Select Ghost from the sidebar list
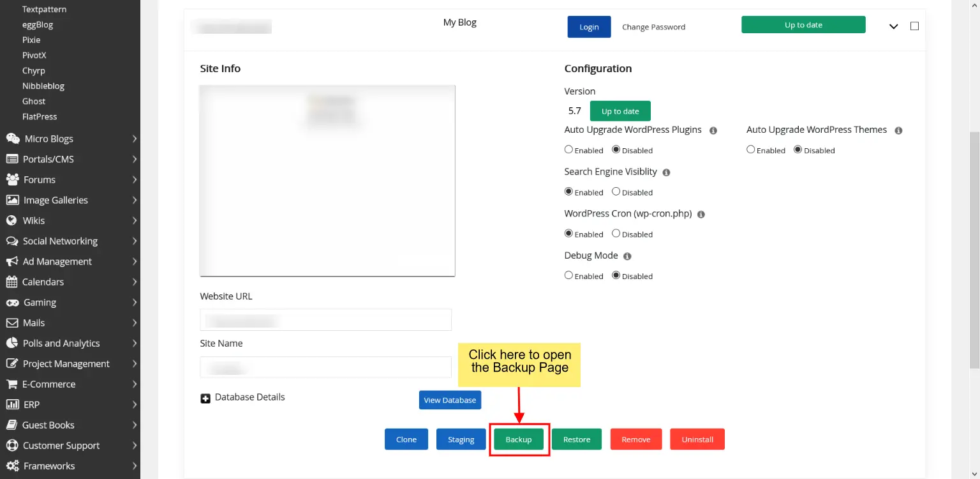 coord(33,101)
